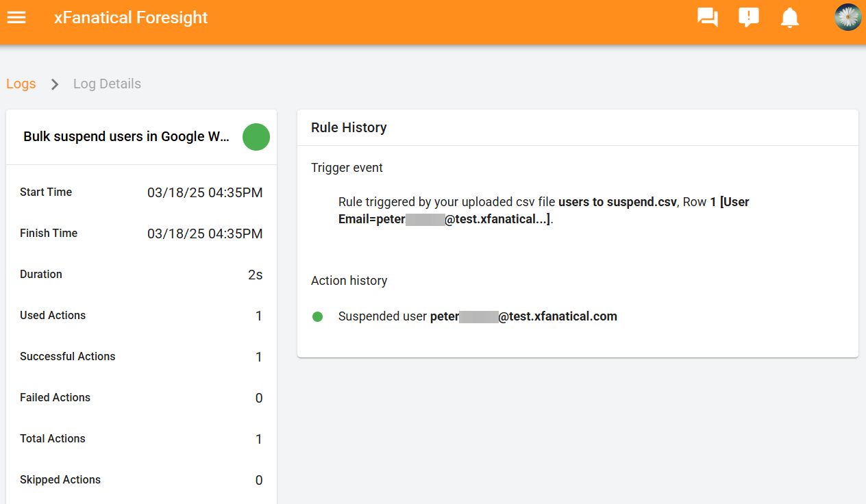Click the daisy profile avatar

[x=848, y=17]
